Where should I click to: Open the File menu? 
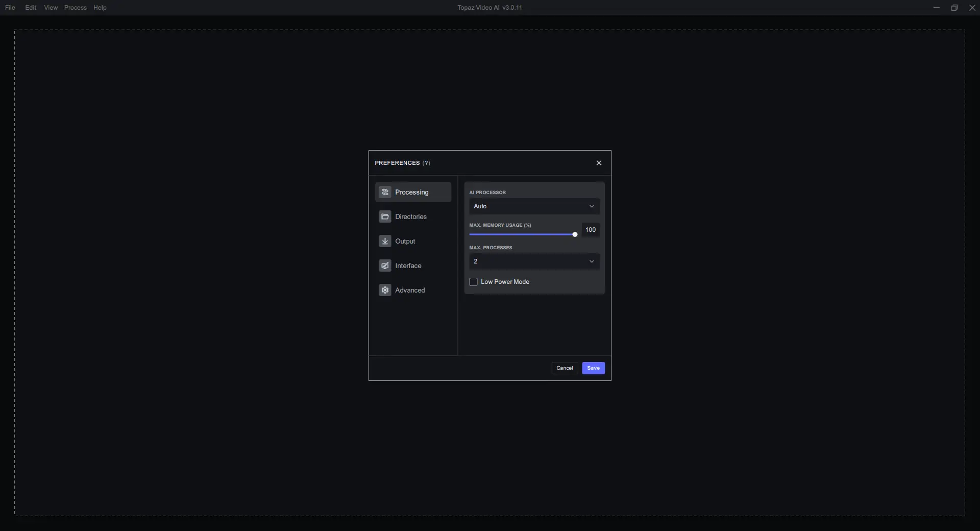(10, 8)
